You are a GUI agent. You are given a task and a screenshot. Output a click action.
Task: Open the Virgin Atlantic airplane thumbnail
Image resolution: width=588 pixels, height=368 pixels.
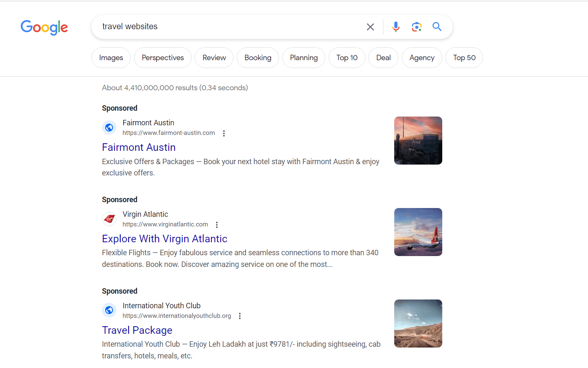click(418, 232)
